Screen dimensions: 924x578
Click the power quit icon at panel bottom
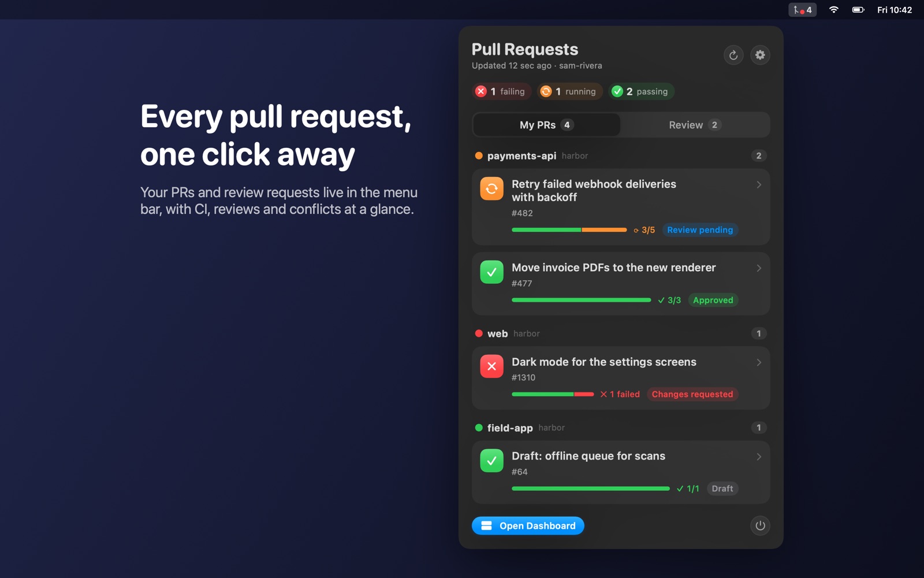coord(760,525)
